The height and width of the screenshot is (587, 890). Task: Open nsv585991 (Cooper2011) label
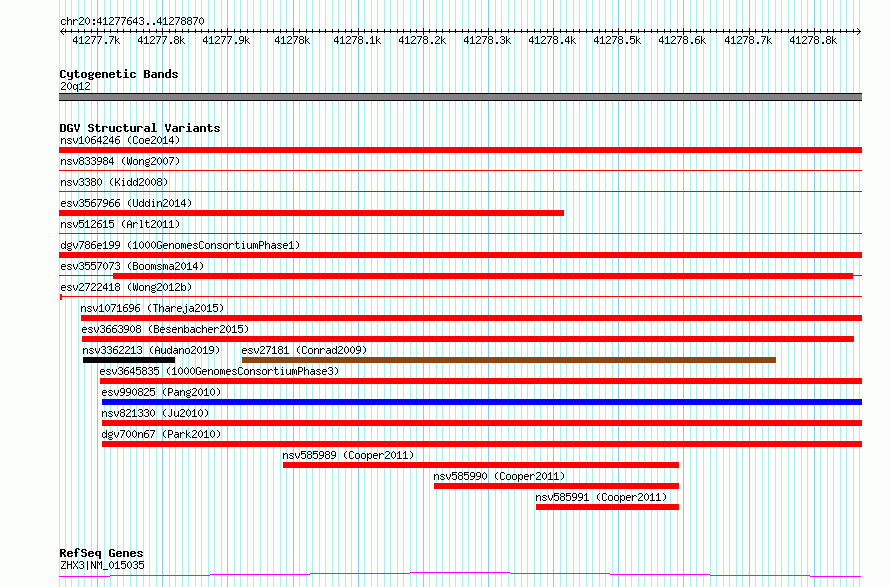(601, 497)
